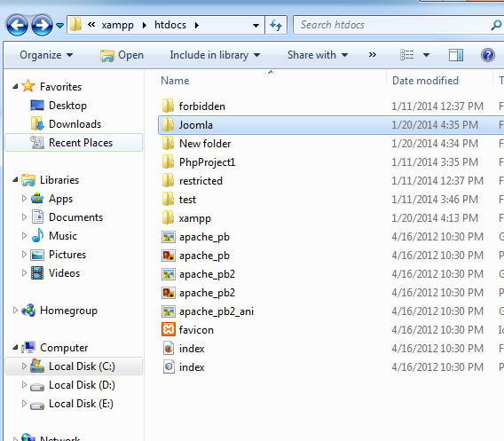
Task: Collapse the Favorites group
Action: coord(15,86)
